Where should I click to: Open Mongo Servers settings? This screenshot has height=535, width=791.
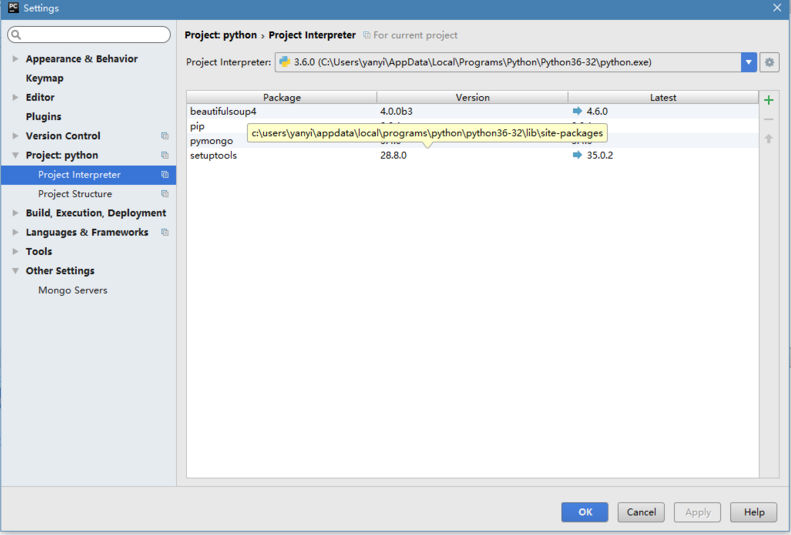(73, 290)
